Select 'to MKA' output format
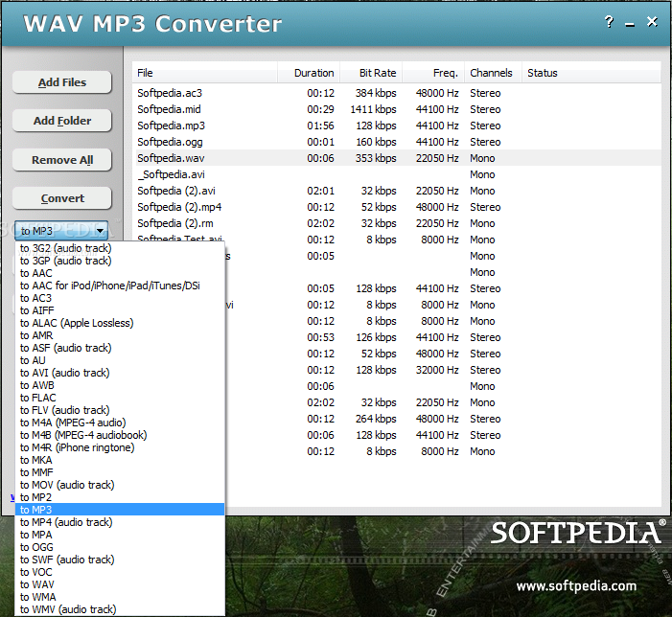This screenshot has height=617, width=672. [120, 460]
